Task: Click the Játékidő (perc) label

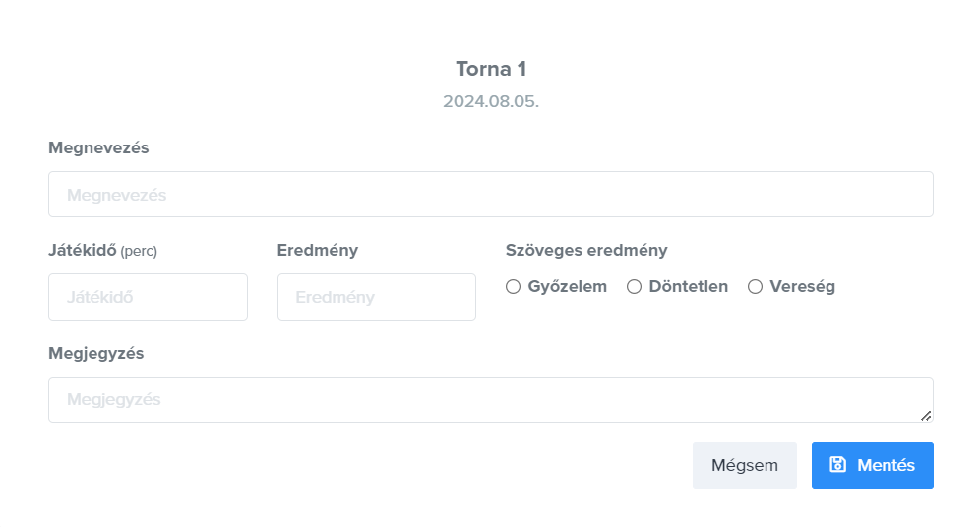Action: [x=102, y=251]
